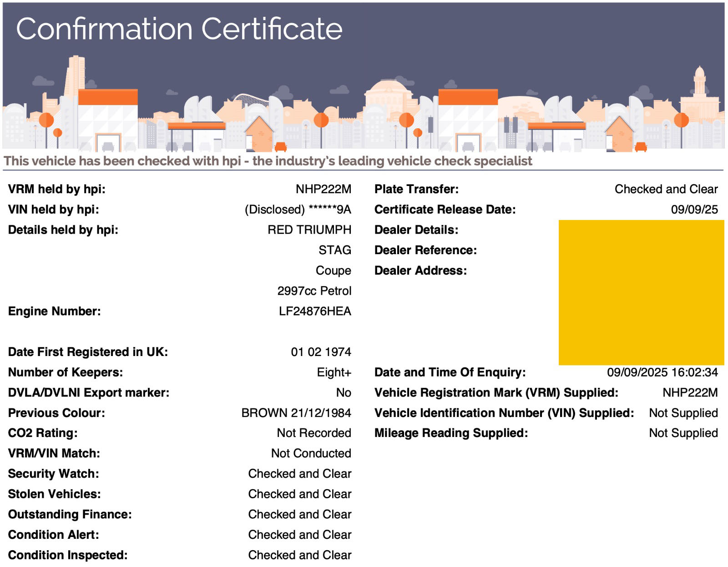Click the 'BROWN 21/12/1984' value
The height and width of the screenshot is (567, 728).
296,413
